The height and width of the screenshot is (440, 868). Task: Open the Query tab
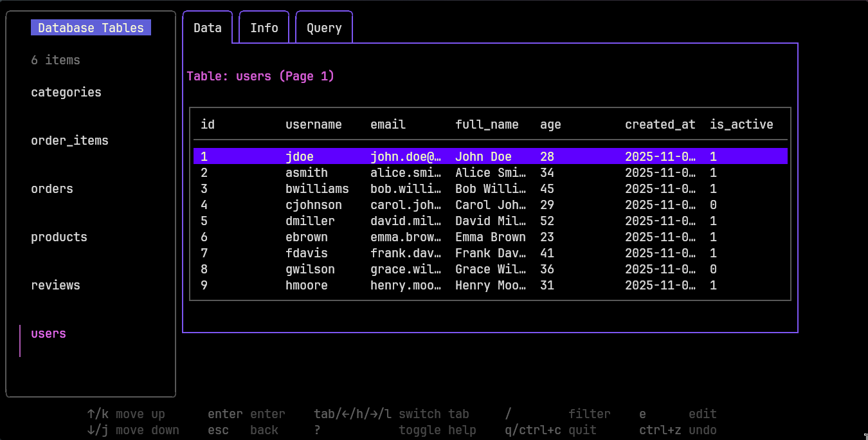coord(324,28)
